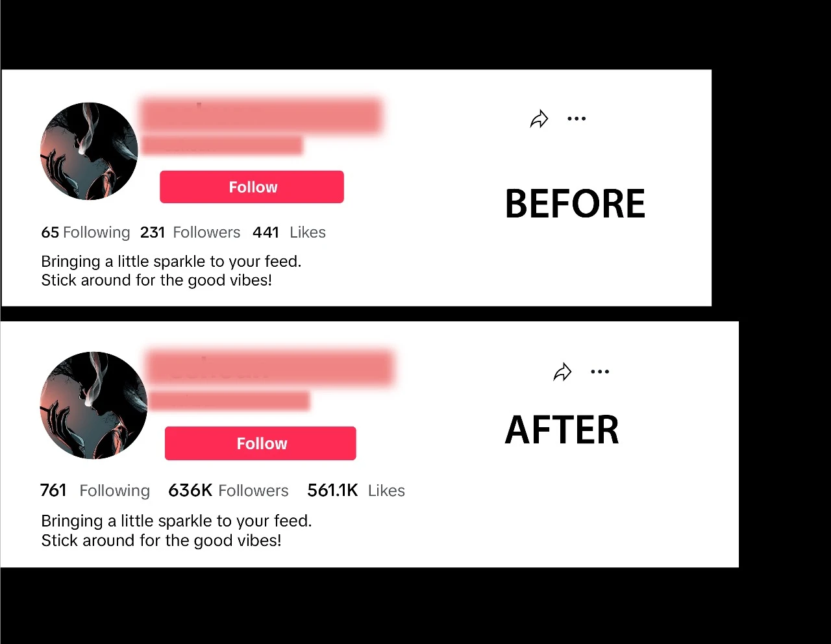Click the blurred display name in BEFORE profile
The width and height of the screenshot is (831, 644).
[x=261, y=116]
